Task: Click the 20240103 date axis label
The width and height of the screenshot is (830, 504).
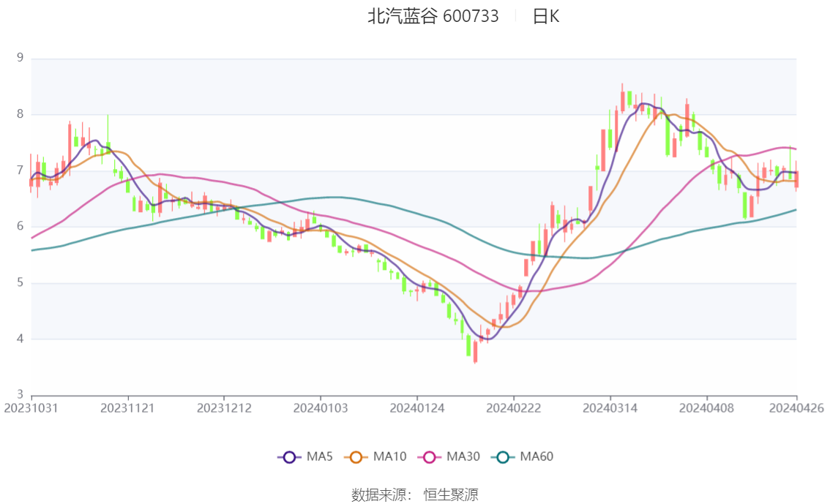Action: click(x=321, y=408)
